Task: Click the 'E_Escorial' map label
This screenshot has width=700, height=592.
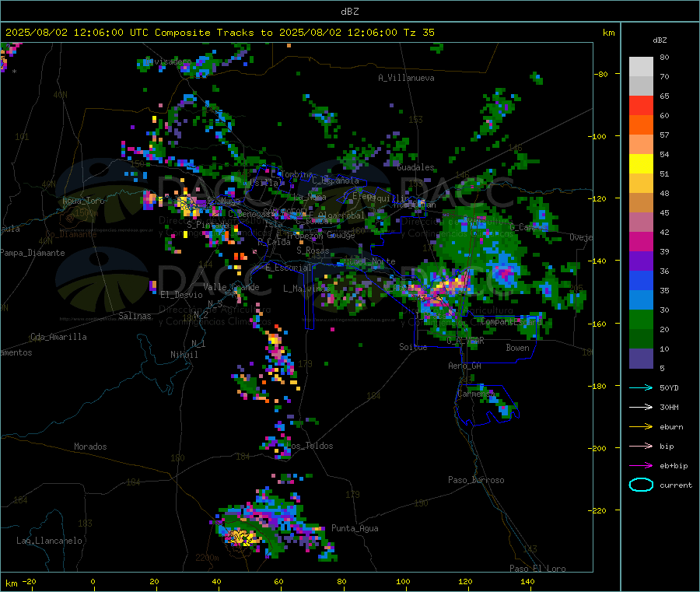Action: point(289,268)
